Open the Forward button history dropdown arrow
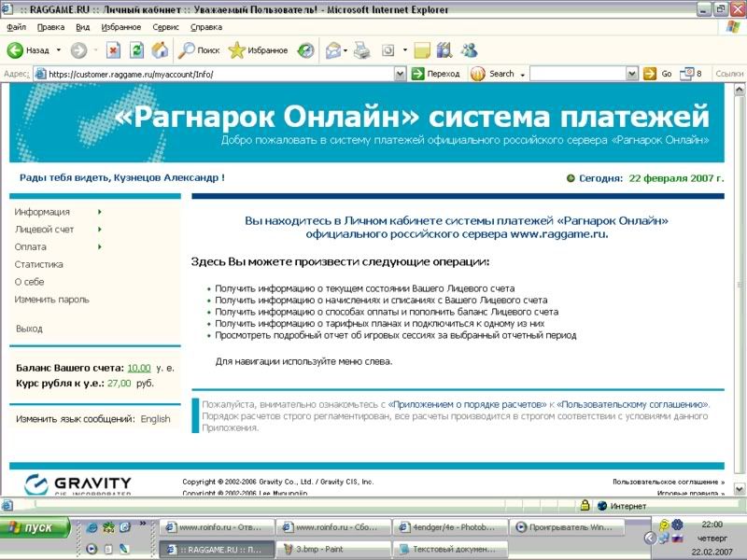This screenshot has width=747, height=560. tap(95, 50)
